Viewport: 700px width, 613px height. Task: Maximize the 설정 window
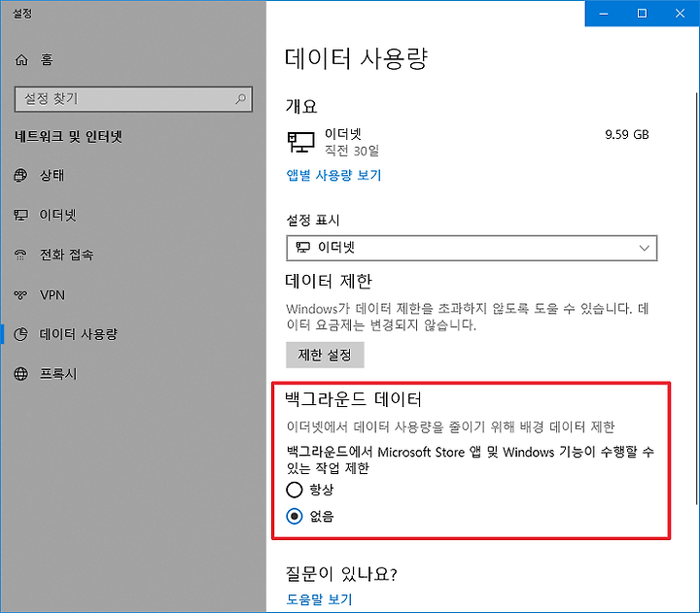(x=642, y=14)
